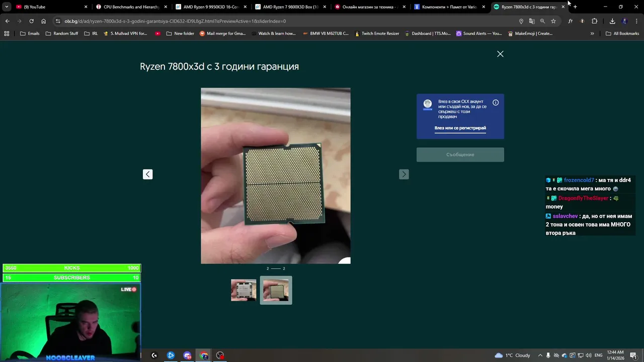Open Twitch Emote Resizer bookmark
The height and width of the screenshot is (362, 644).
click(x=377, y=34)
